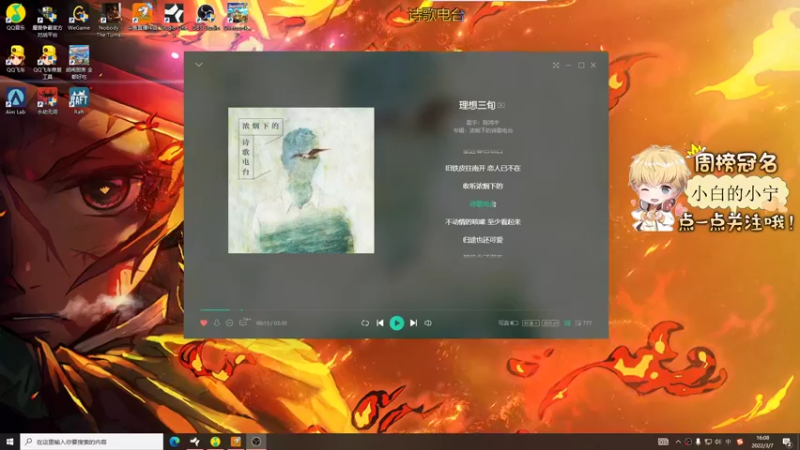Open the play queue with 777 songs
Viewport: 800px width, 450px height.
point(584,323)
